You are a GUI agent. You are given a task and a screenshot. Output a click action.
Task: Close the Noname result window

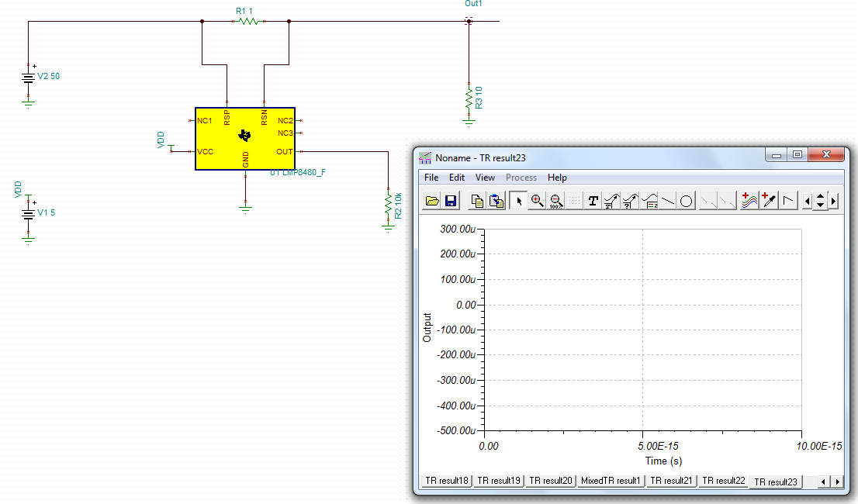pos(826,155)
